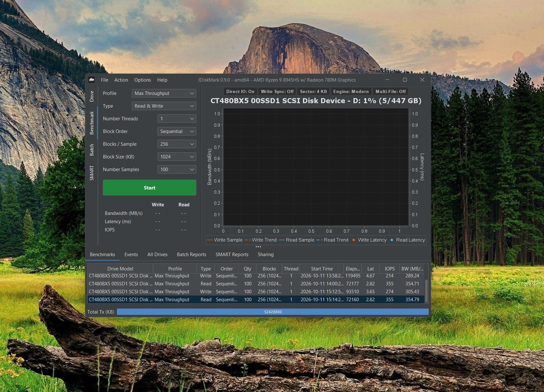Click the Total Tx progress bar
This screenshot has width=544, height=392.
(272, 312)
